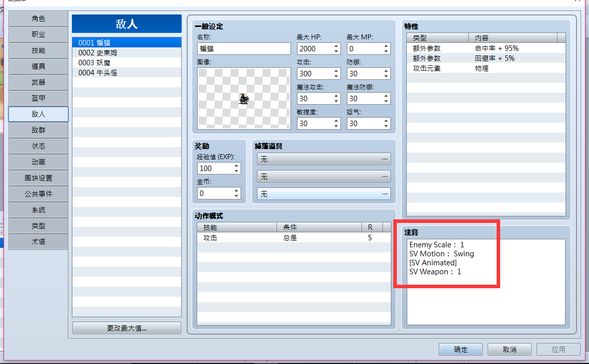589x364 pixels.
Task: Confirm changes with the 确定 button
Action: click(461, 350)
